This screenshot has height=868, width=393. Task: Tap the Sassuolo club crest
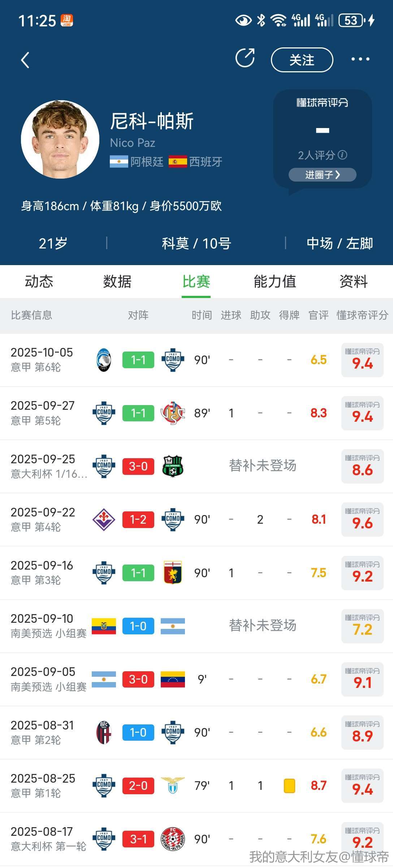(x=173, y=467)
